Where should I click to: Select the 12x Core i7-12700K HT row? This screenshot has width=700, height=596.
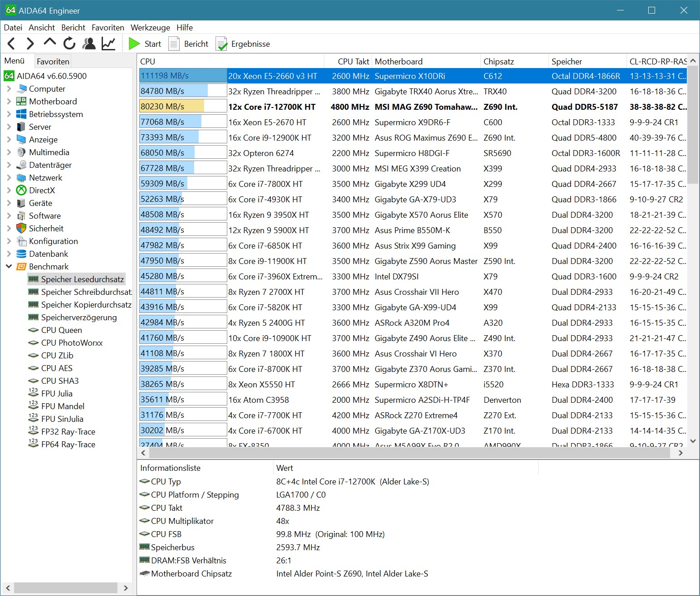click(413, 107)
